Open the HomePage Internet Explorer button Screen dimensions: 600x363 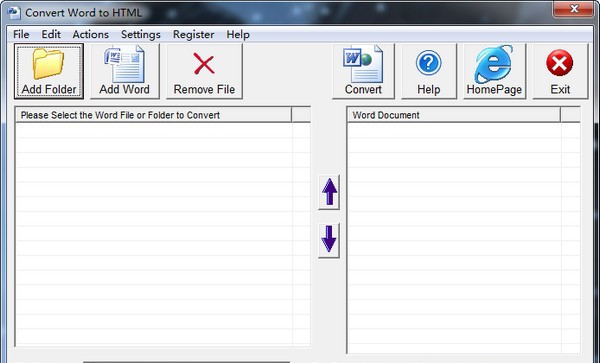[494, 71]
